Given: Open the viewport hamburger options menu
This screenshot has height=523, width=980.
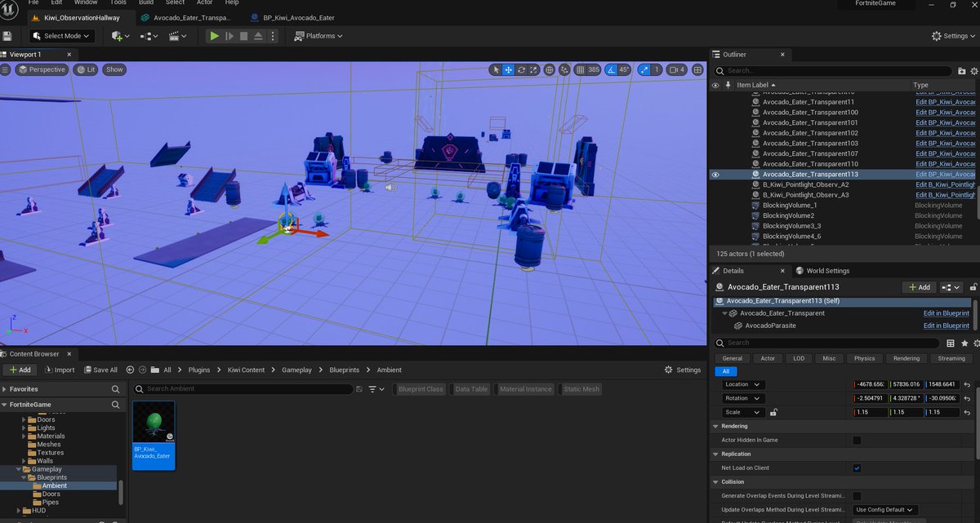Looking at the screenshot, I should (x=5, y=69).
